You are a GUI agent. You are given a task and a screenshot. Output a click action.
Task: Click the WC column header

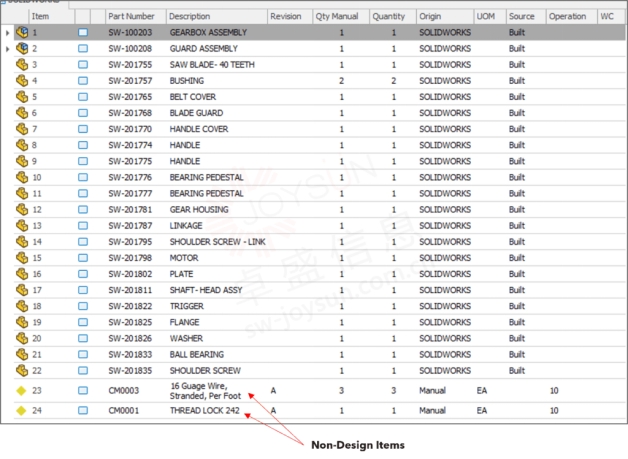pyautogui.click(x=610, y=16)
